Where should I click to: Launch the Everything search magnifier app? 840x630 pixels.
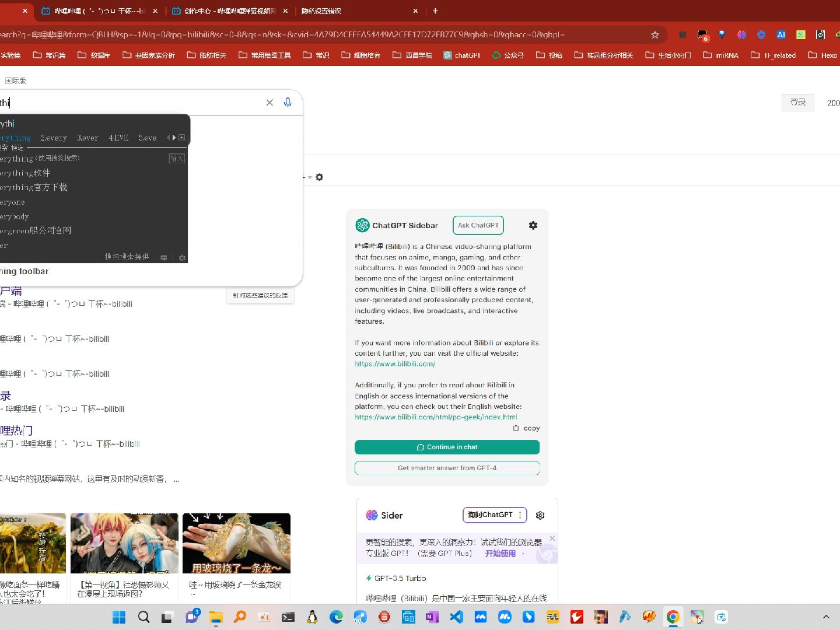tap(240, 617)
